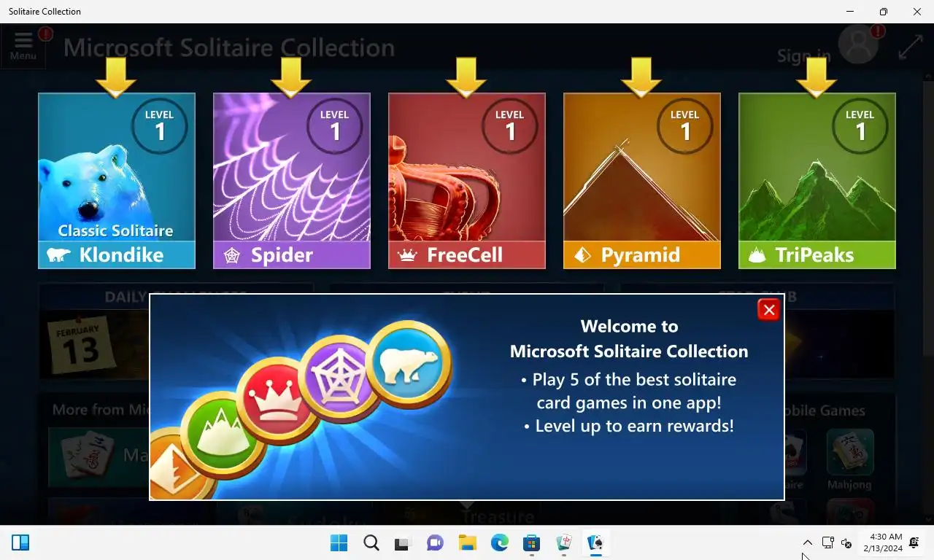Viewport: 934px width, 560px height.
Task: Open taskbar Search magnifier
Action: 371,542
